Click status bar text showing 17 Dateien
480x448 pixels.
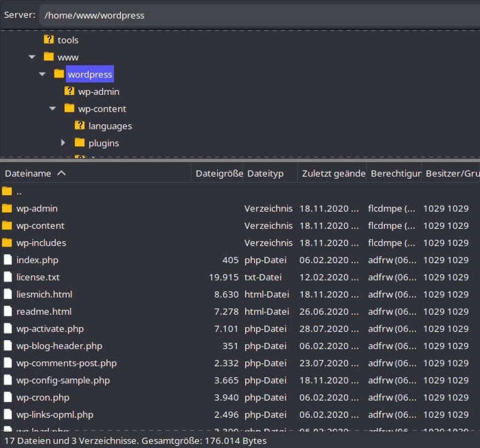135,440
